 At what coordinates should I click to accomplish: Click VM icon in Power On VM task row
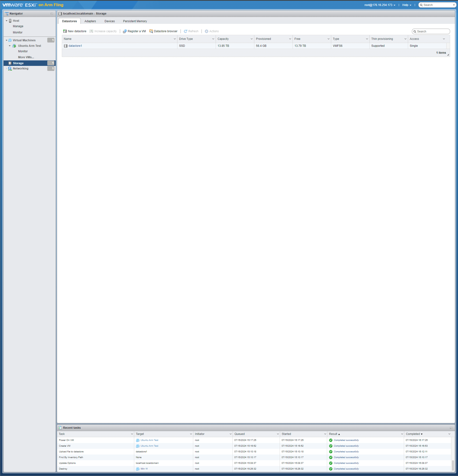tap(138, 440)
